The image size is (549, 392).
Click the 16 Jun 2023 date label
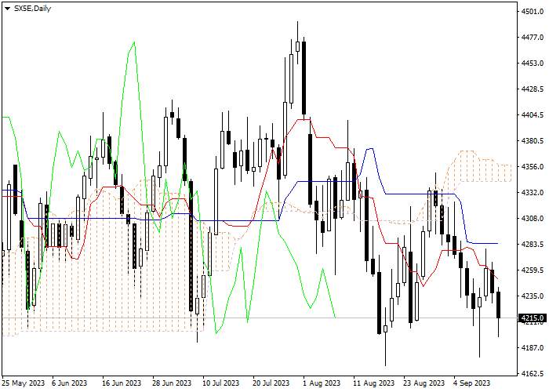[122, 383]
